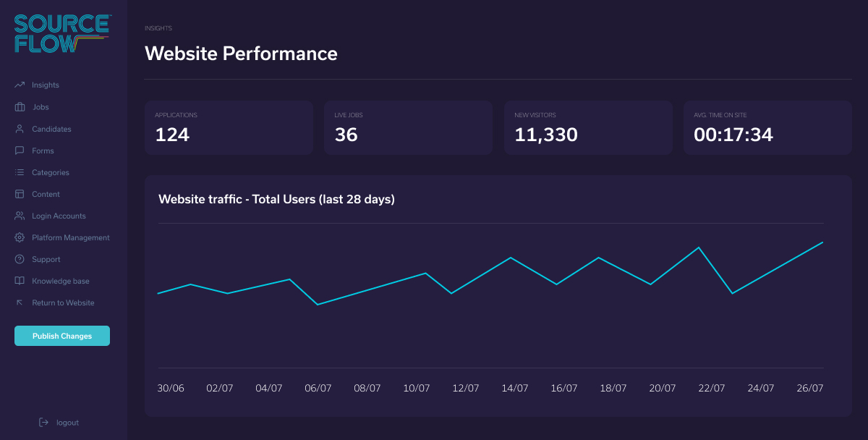Image resolution: width=868 pixels, height=440 pixels.
Task: Click the Forms speech-bubble icon
Action: [20, 151]
